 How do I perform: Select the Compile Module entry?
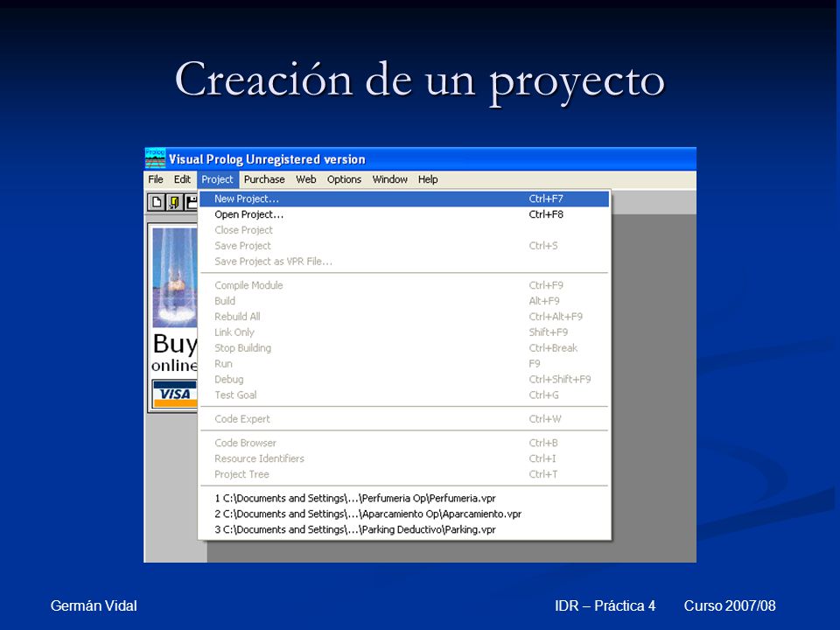[x=404, y=285]
